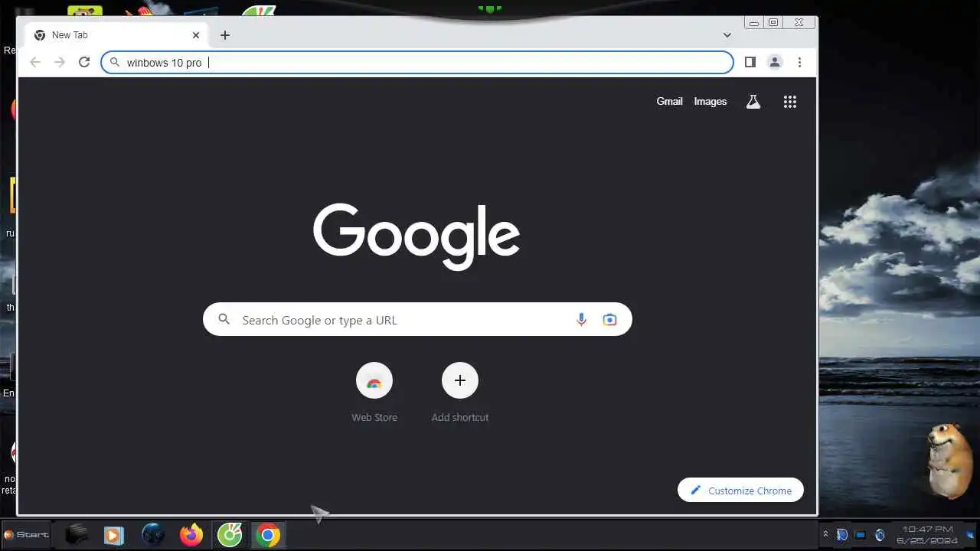Click the shield icon in system tray

click(842, 534)
